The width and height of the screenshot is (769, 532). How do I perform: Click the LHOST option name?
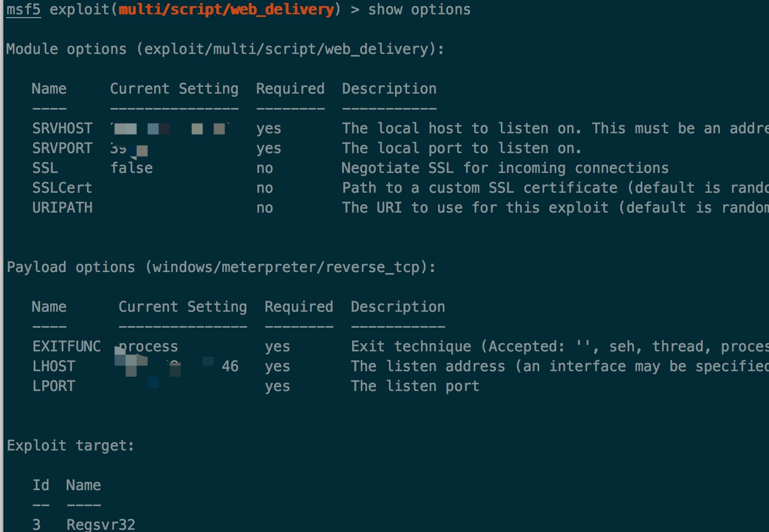[54, 366]
